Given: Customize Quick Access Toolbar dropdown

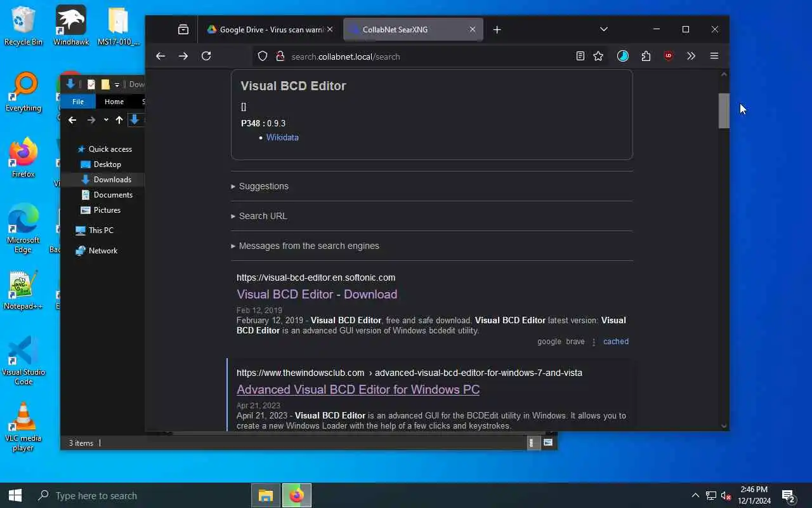Looking at the screenshot, I should click(117, 85).
